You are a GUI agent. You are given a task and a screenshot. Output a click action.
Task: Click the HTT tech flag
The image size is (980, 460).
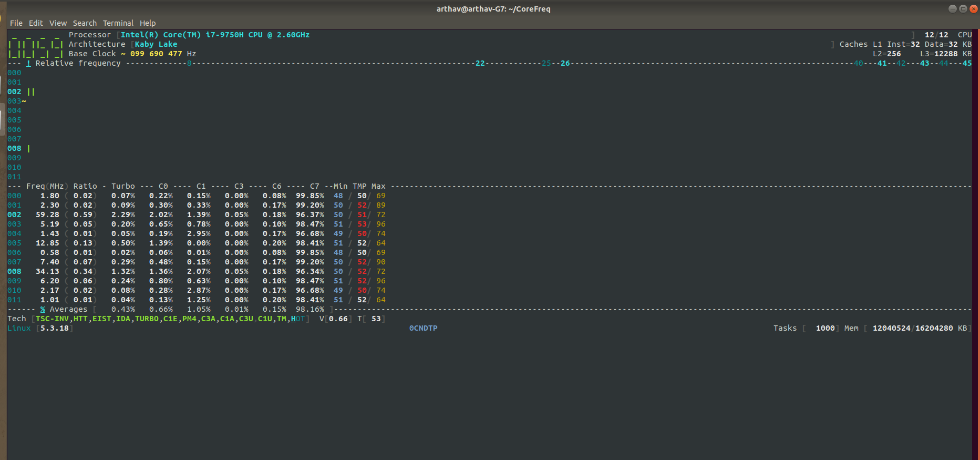pyautogui.click(x=80, y=319)
